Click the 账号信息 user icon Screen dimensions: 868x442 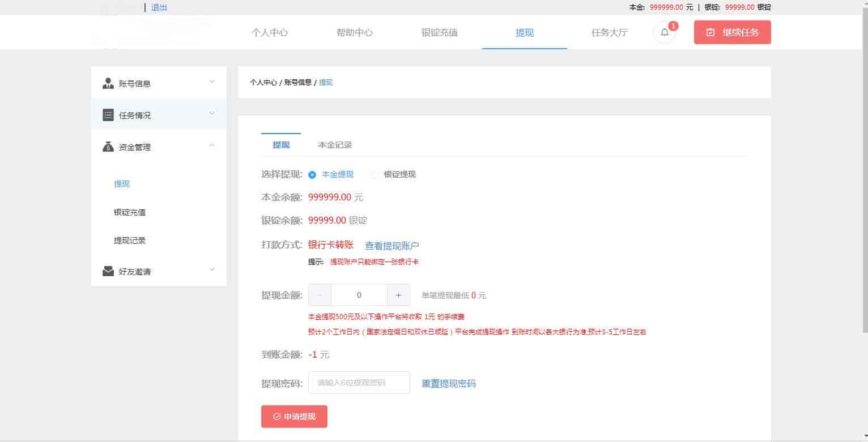pos(108,83)
